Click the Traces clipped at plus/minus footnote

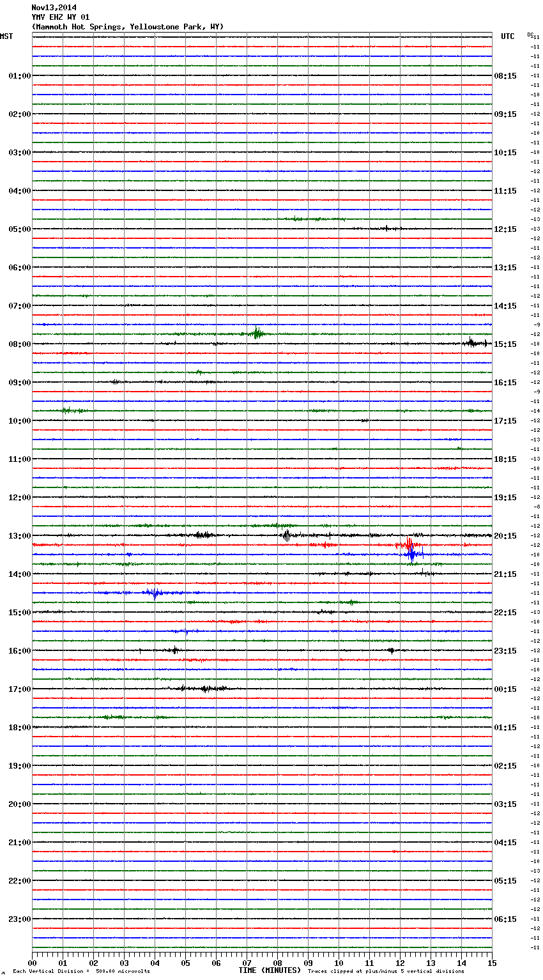click(x=386, y=972)
